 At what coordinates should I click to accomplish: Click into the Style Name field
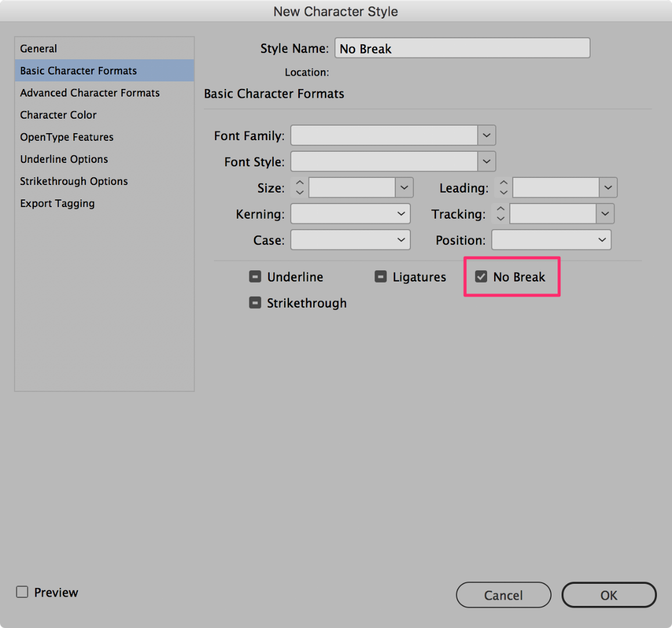(462, 49)
